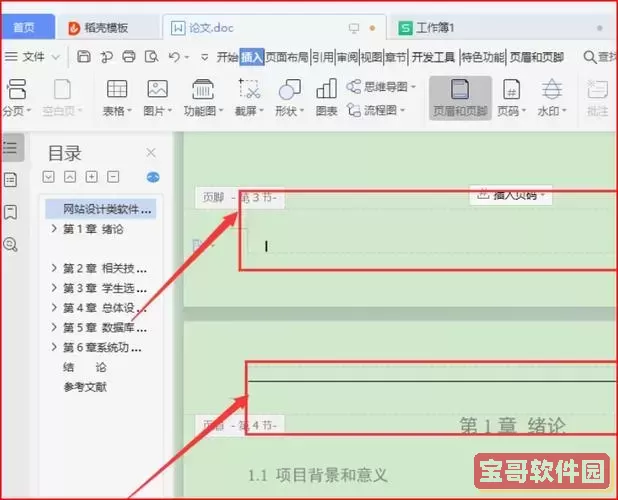Open the 文件 menu dropdown
Viewport: 618px width, 500px height.
click(32, 57)
